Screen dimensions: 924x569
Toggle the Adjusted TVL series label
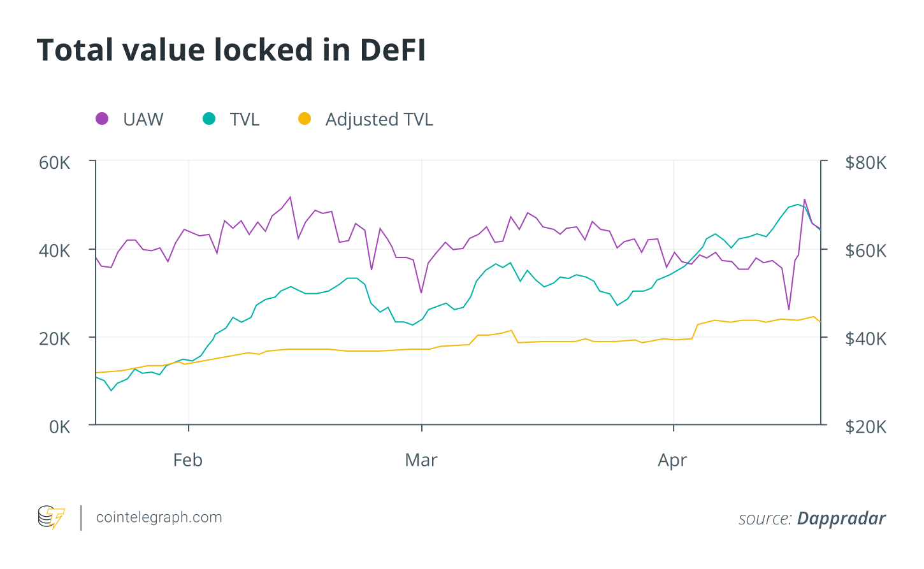[379, 120]
